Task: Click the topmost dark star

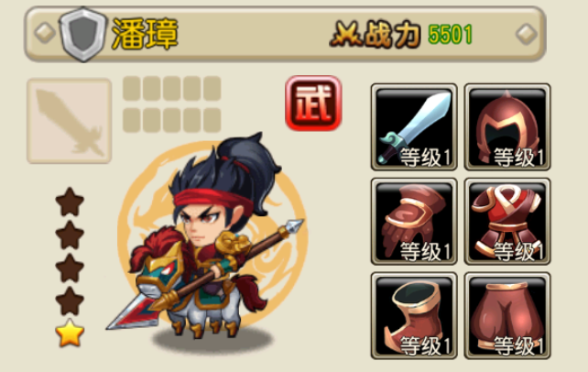Action: click(70, 202)
